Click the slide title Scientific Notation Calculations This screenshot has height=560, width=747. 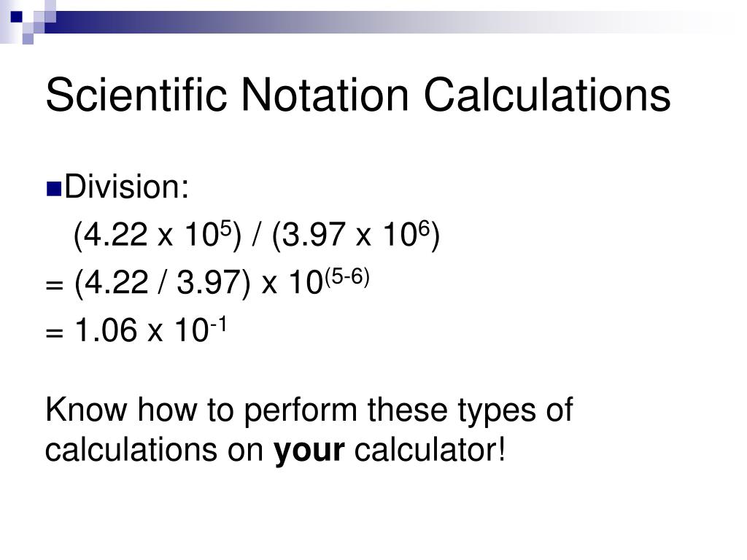(x=357, y=96)
